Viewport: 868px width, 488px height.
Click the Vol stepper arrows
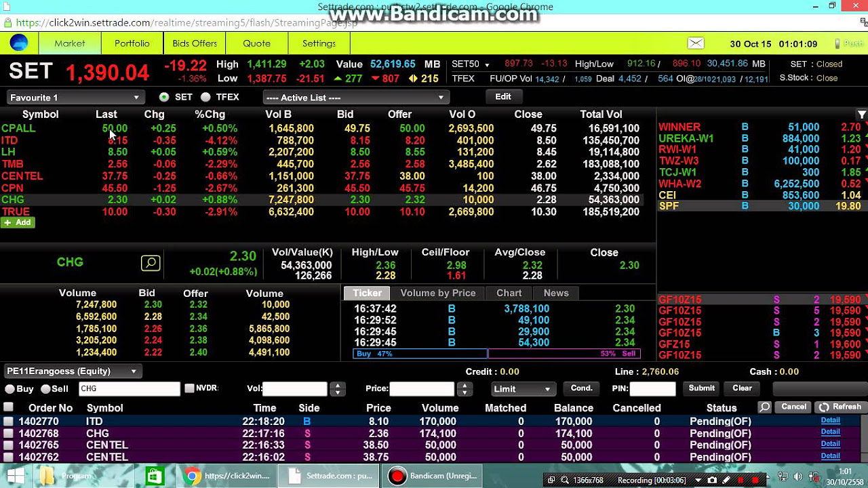337,389
